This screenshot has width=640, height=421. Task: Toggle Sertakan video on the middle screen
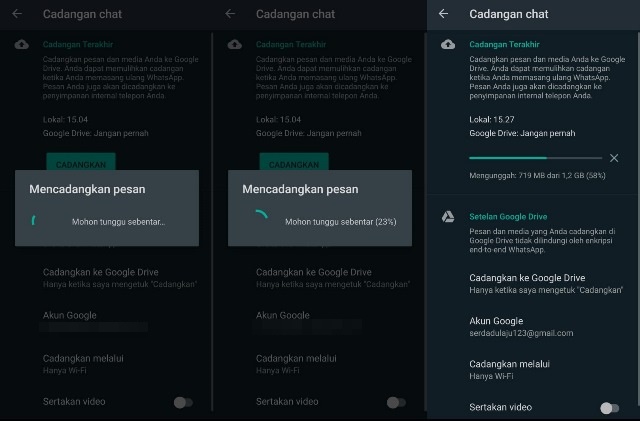click(396, 403)
